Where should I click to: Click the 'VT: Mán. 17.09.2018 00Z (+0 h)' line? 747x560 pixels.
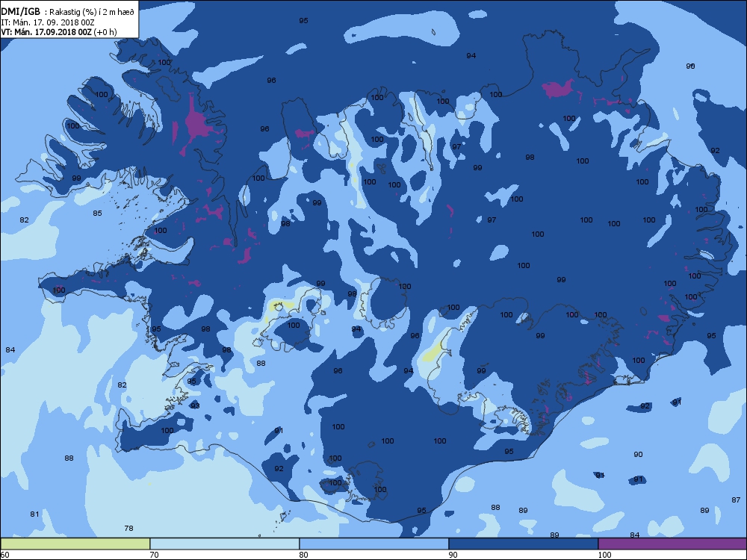(58, 32)
